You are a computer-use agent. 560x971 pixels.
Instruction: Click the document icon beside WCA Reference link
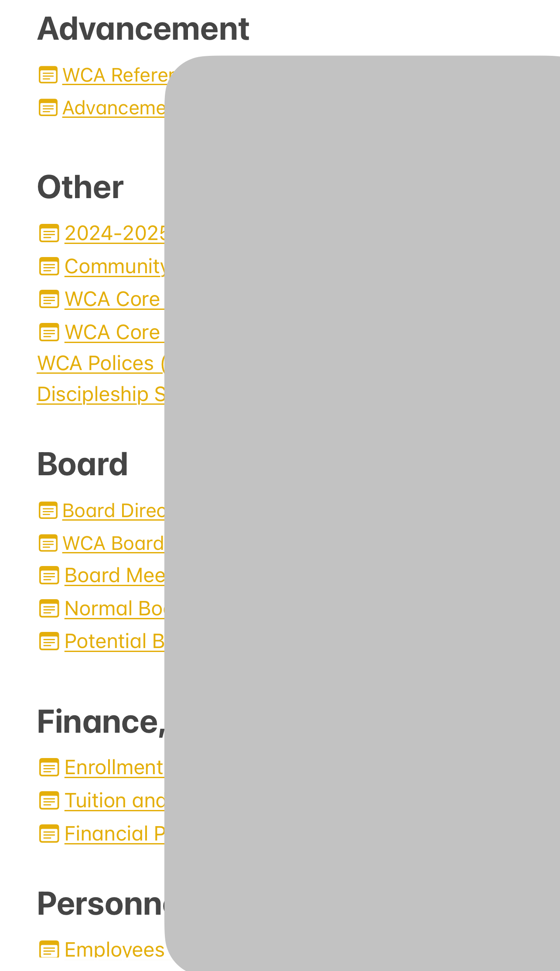click(48, 75)
